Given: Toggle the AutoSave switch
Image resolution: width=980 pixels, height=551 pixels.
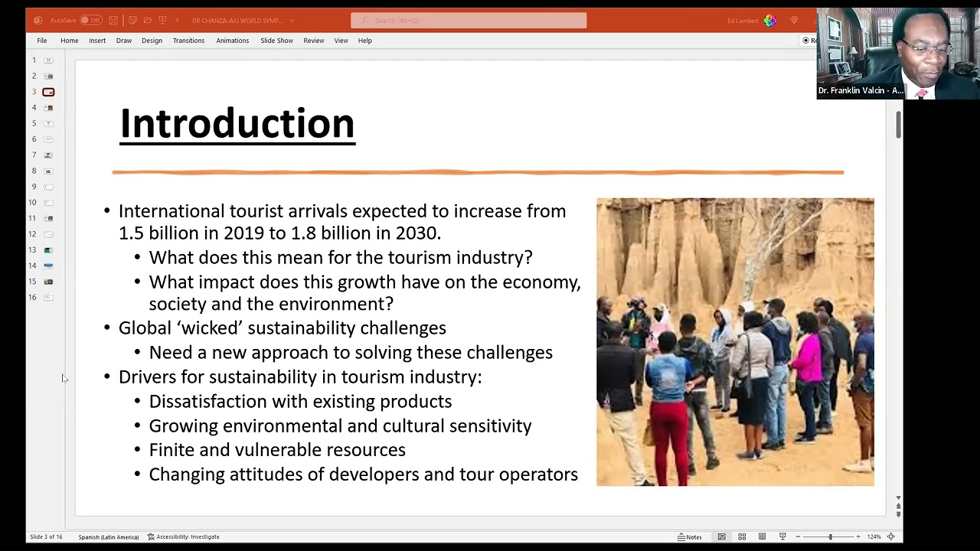Looking at the screenshot, I should (90, 21).
